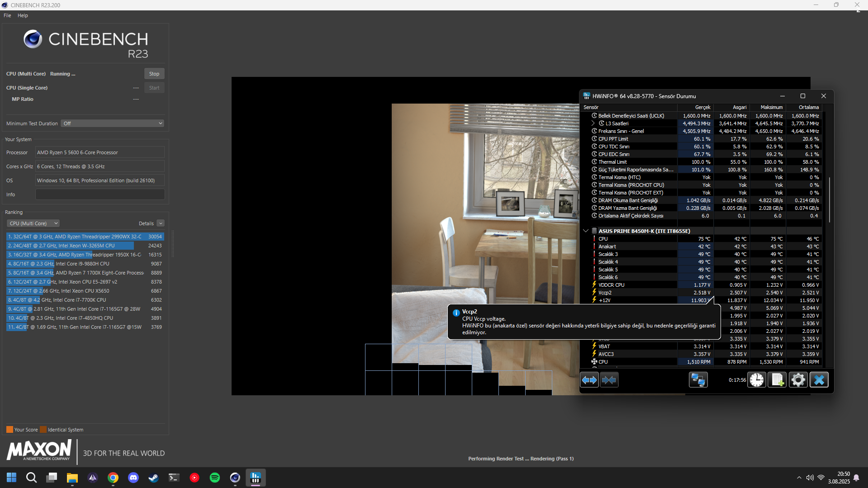
Task: Click the Sensör column header
Action: pyautogui.click(x=629, y=107)
